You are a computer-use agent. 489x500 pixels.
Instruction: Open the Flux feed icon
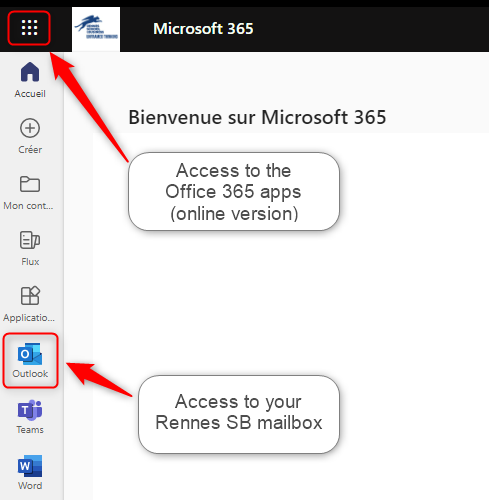click(x=30, y=240)
